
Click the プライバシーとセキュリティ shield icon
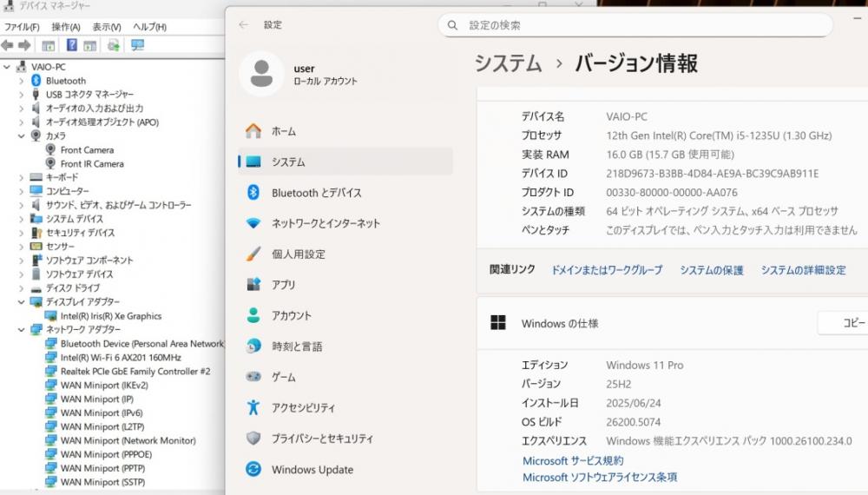[253, 439]
